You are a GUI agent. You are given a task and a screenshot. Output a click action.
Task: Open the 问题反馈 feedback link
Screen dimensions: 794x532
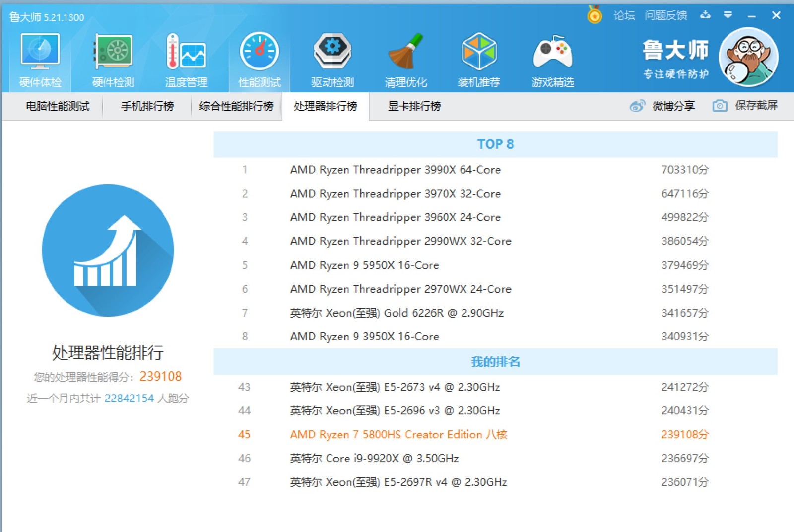(665, 15)
